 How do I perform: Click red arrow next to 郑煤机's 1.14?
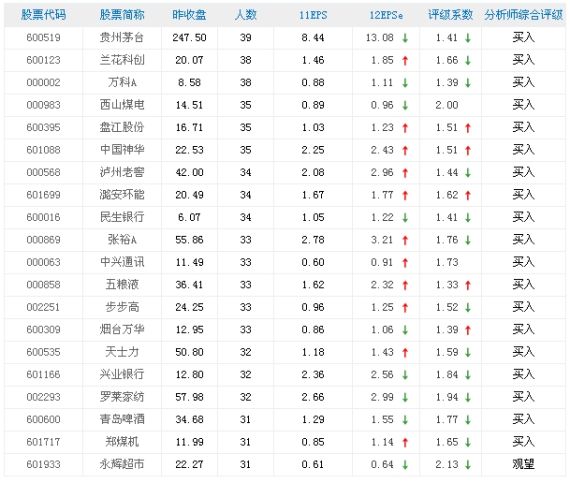click(405, 442)
